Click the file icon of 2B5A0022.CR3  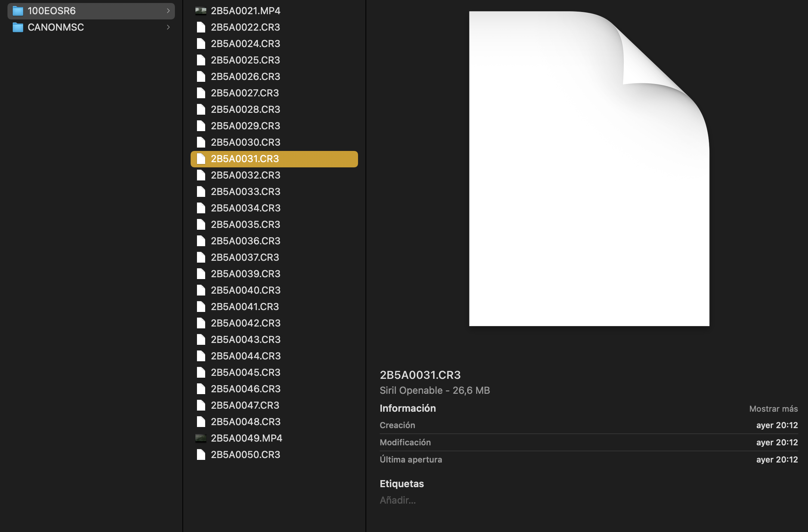pos(201,27)
